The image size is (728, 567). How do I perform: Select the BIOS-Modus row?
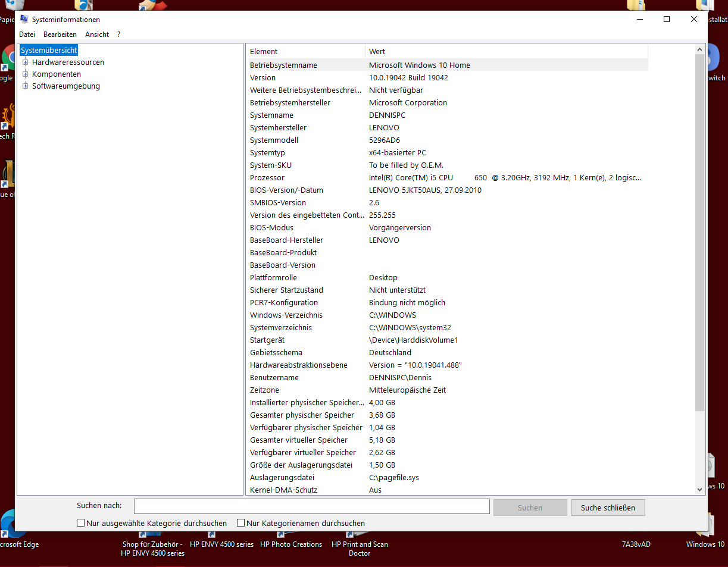pyautogui.click(x=448, y=228)
